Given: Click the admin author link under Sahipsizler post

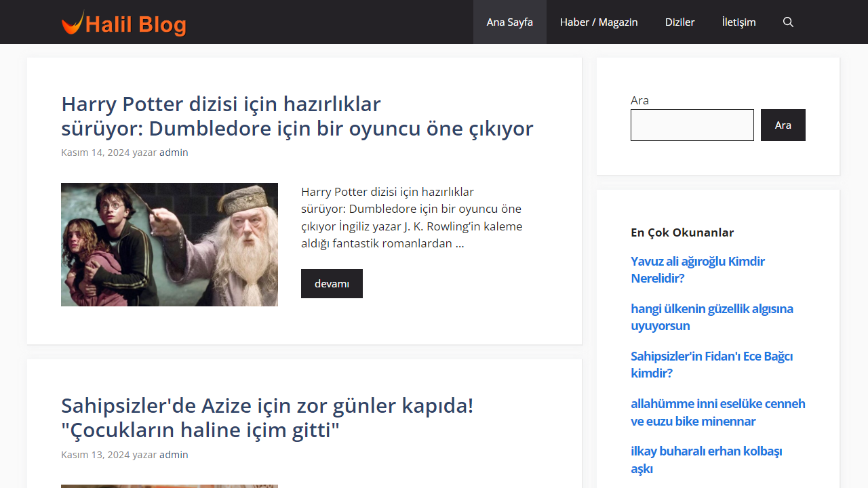Looking at the screenshot, I should (174, 454).
